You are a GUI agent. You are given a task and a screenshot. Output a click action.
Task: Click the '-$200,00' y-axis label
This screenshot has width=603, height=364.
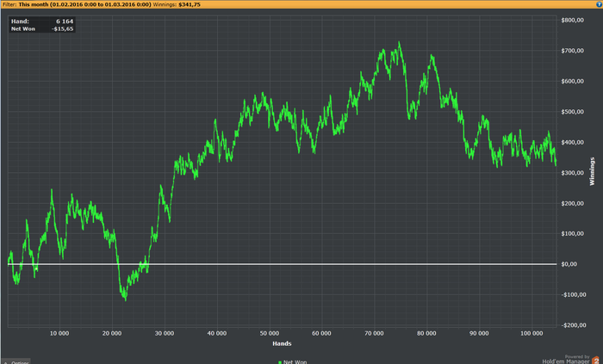[x=574, y=325]
